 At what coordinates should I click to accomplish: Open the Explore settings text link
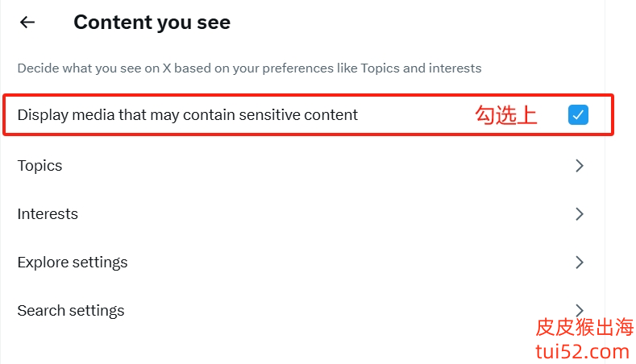click(73, 263)
